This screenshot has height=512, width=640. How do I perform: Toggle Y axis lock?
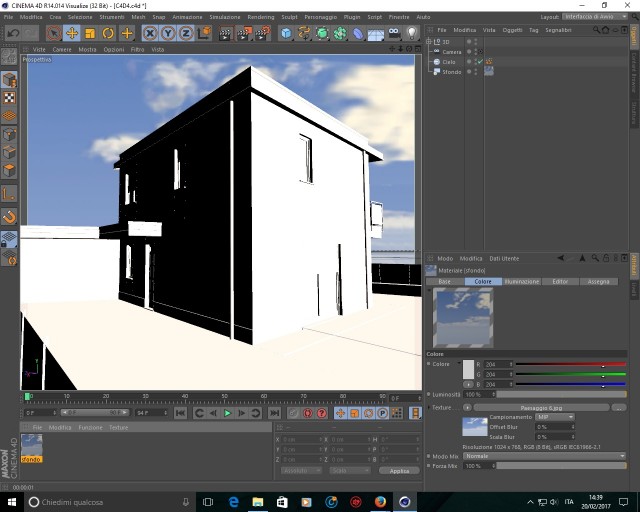(168, 33)
